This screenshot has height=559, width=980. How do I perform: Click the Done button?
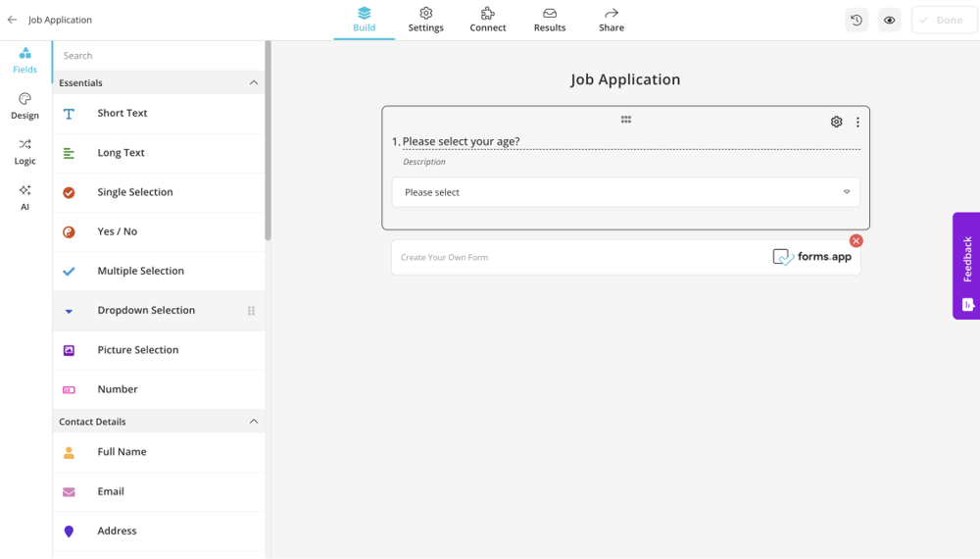(x=944, y=20)
